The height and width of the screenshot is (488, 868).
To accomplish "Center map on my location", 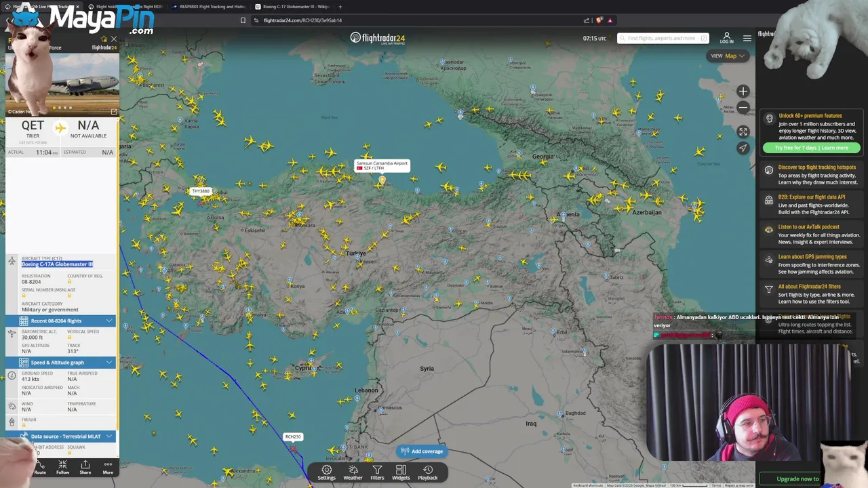I will click(743, 148).
